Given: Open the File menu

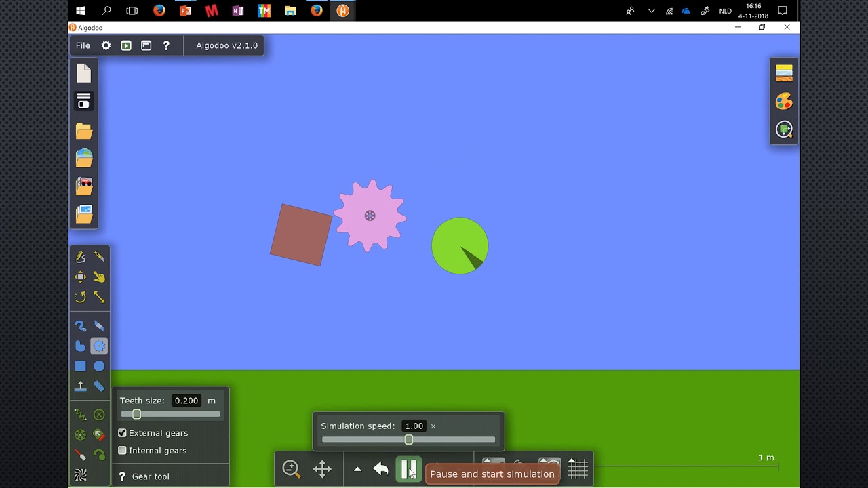Looking at the screenshot, I should (x=83, y=45).
